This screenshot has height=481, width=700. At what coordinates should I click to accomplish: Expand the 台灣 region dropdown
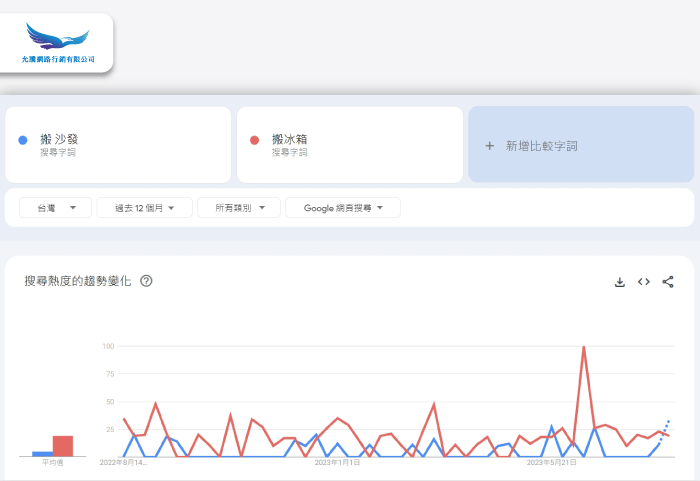56,208
